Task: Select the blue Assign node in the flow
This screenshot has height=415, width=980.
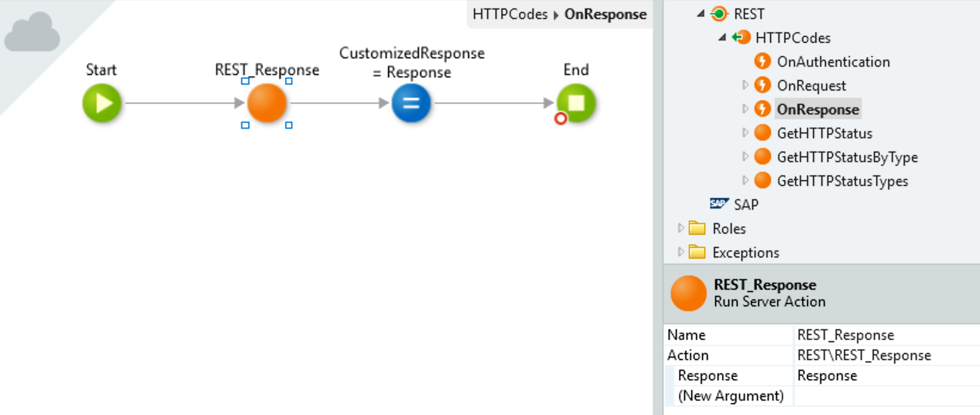Action: coord(411,103)
